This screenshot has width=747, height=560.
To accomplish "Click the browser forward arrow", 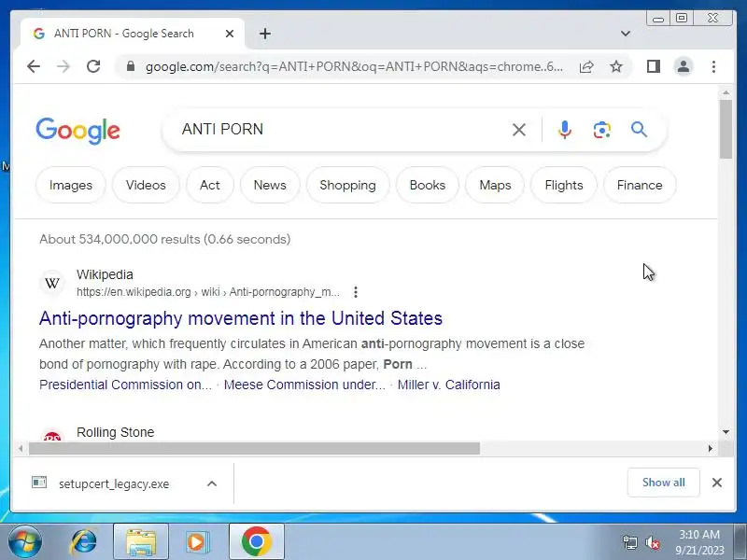I will (x=63, y=66).
